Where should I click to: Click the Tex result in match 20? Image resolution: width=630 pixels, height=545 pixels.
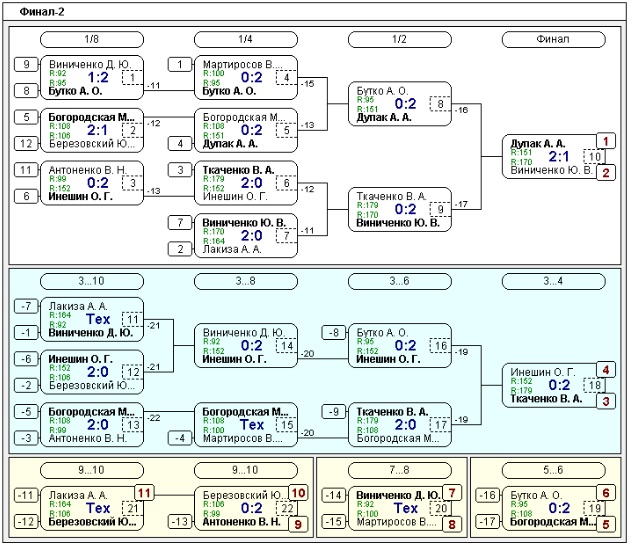406,508
